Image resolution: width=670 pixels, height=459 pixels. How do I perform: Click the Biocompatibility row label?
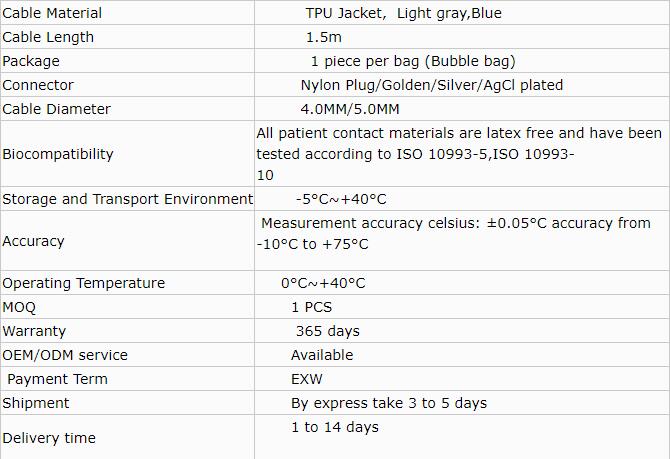coord(58,154)
